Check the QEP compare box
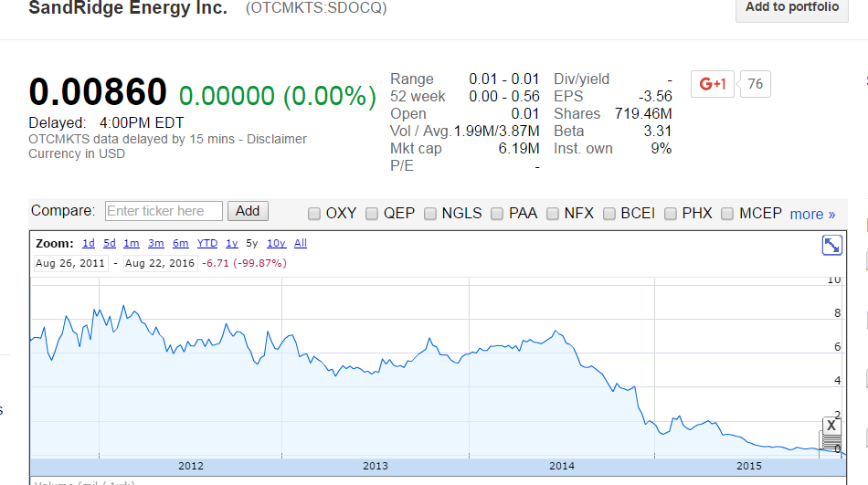This screenshot has width=868, height=485. [x=372, y=214]
